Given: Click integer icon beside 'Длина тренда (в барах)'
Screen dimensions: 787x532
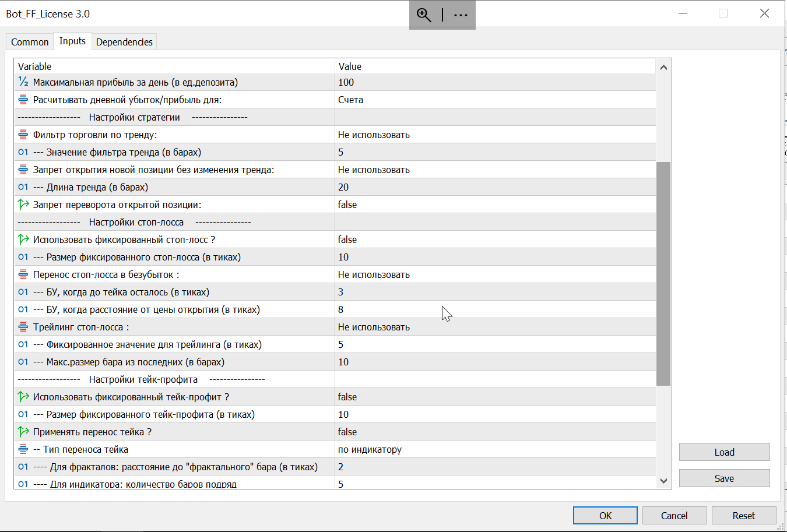Looking at the screenshot, I should [23, 187].
